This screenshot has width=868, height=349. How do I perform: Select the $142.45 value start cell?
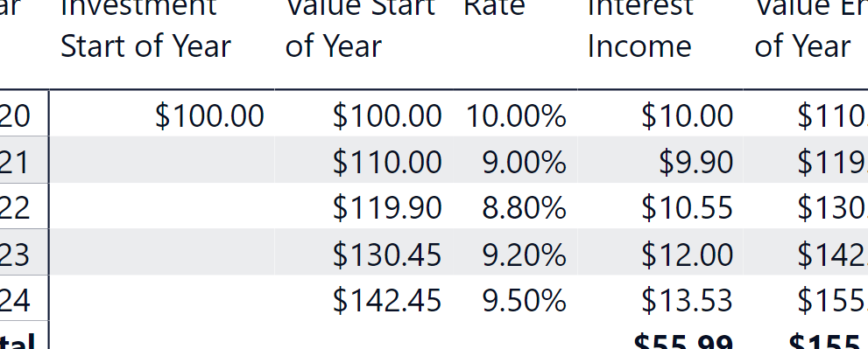(363, 298)
